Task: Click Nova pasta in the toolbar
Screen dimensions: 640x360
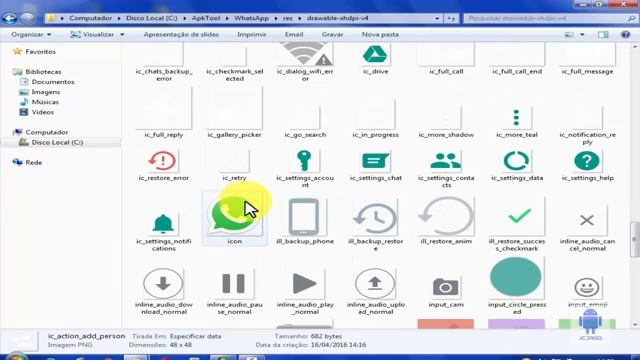Action: click(380, 35)
